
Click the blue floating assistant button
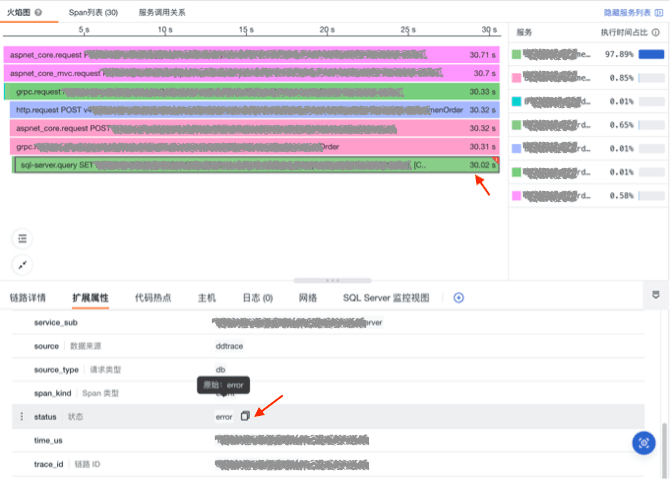tap(644, 443)
